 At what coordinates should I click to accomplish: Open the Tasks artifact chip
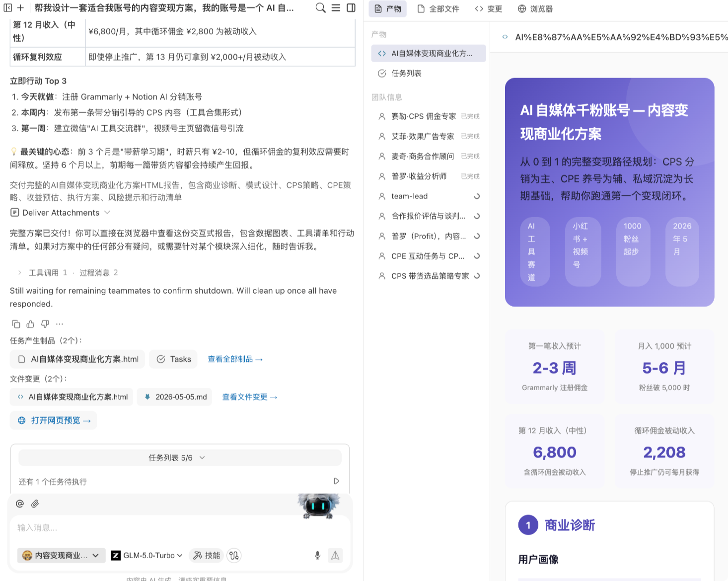click(x=173, y=359)
